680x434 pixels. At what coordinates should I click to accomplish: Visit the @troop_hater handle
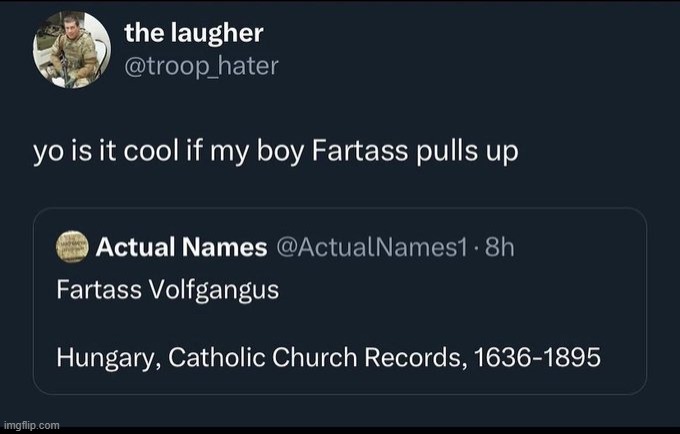coord(201,66)
